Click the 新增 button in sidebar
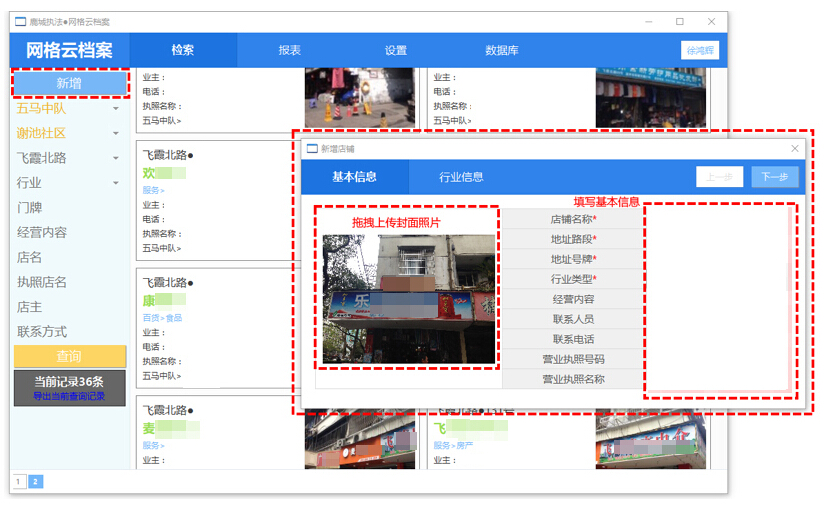The height and width of the screenshot is (507, 829). click(69, 83)
